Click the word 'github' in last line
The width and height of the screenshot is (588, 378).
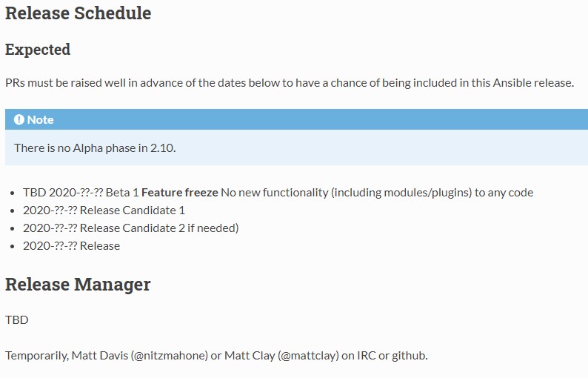[409, 356]
